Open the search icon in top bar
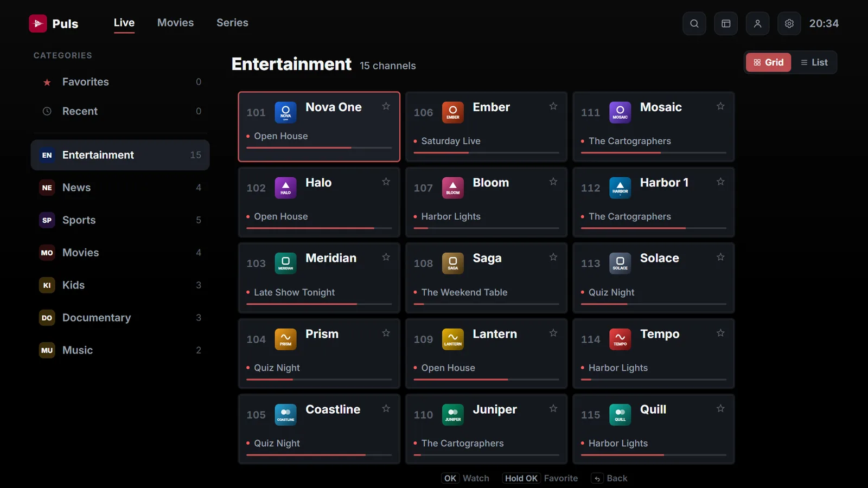 click(x=694, y=23)
